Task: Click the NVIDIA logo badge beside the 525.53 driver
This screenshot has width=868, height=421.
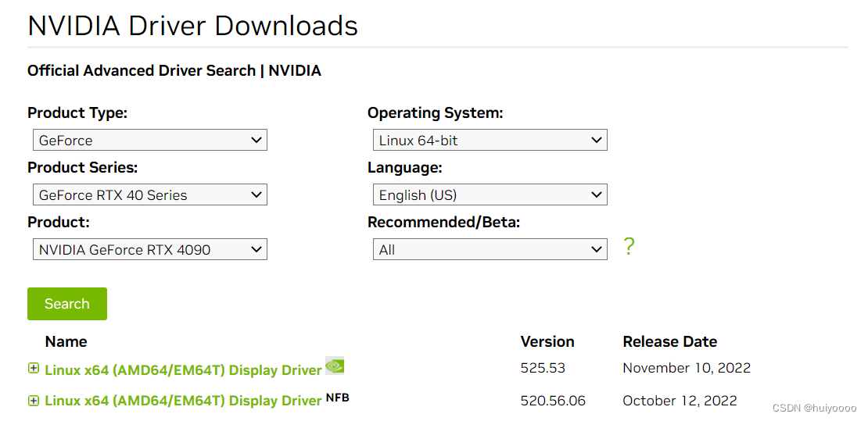Action: coord(335,365)
